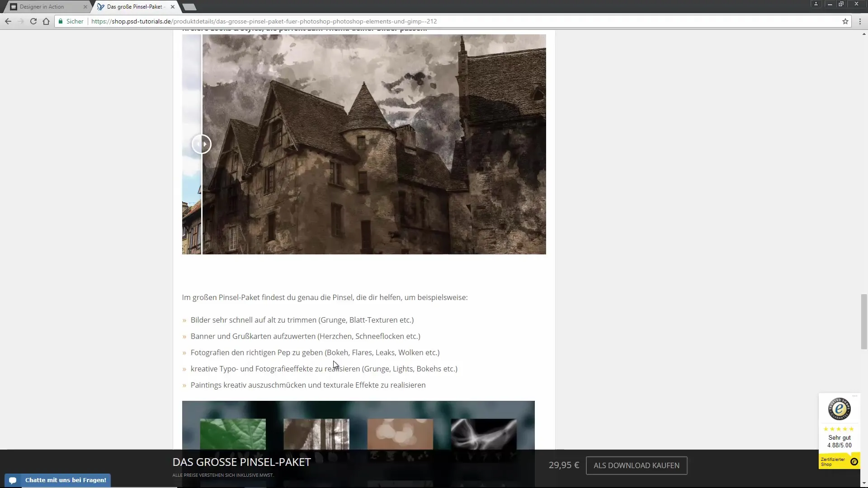
Task: Click the scrollbar up arrow
Action: [864, 34]
